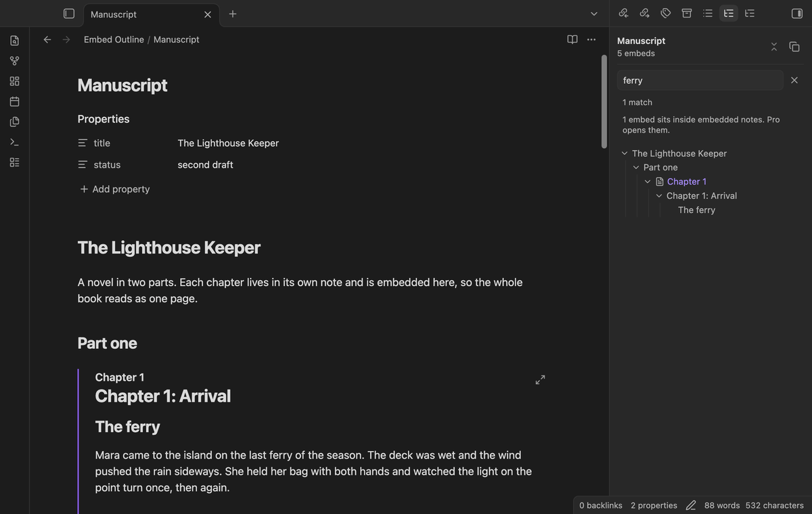Select 'The ferry' in the outline

[696, 210]
